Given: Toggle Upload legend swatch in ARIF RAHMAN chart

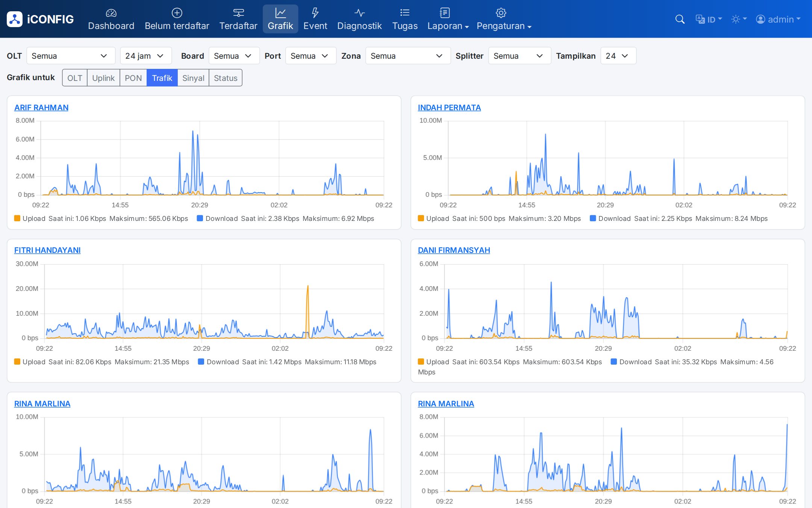Looking at the screenshot, I should click(x=17, y=218).
